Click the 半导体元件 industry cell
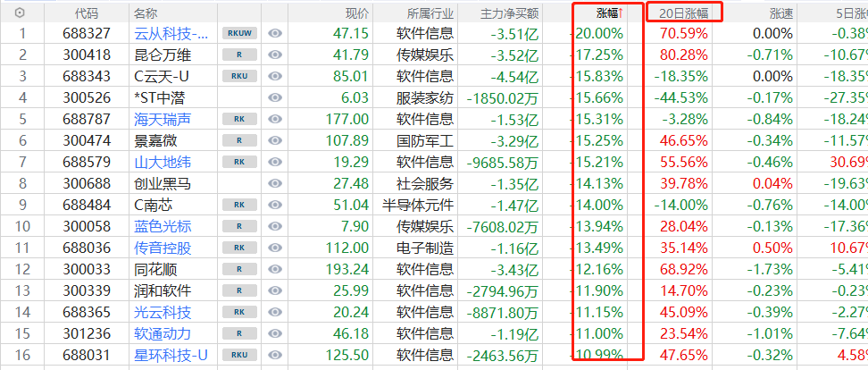868x370 pixels. pos(418,205)
